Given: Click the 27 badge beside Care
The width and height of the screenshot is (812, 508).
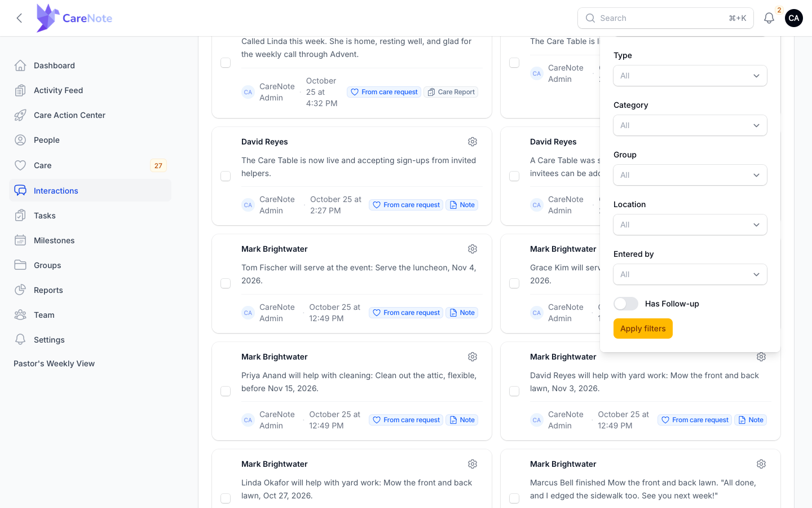Looking at the screenshot, I should point(158,165).
